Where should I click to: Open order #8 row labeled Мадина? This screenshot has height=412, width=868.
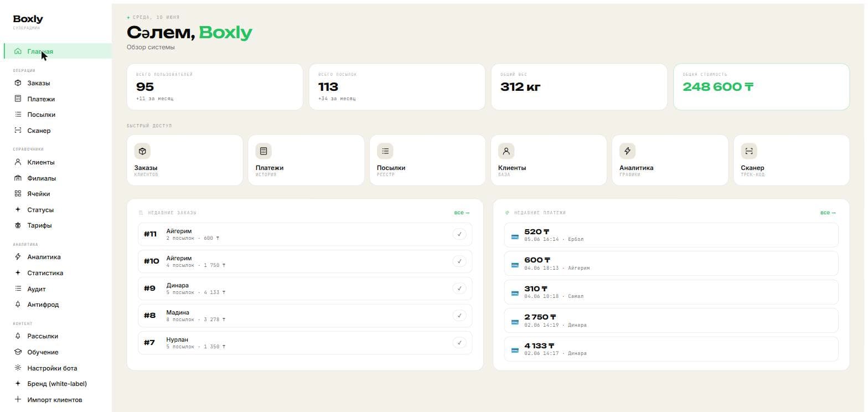coord(305,316)
